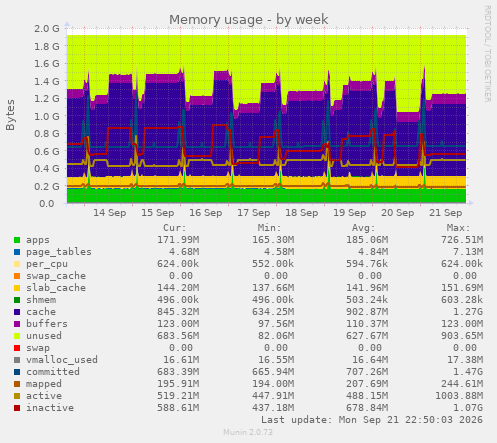Click the committed navy legend swatch
Screen dimensions: 497x443
[x=17, y=372]
